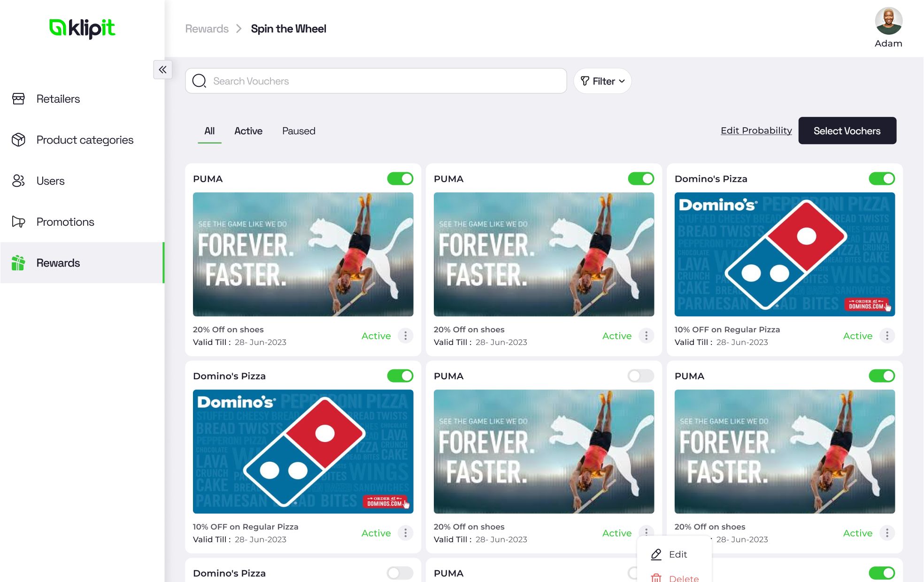Click the search magnifier icon
This screenshot has height=582, width=924.
pyautogui.click(x=199, y=81)
